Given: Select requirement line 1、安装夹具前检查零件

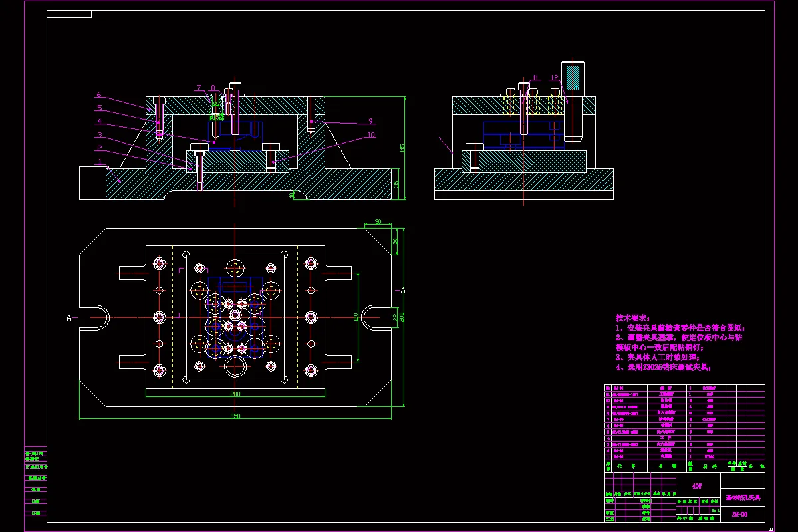Looking at the screenshot, I should tap(681, 328).
